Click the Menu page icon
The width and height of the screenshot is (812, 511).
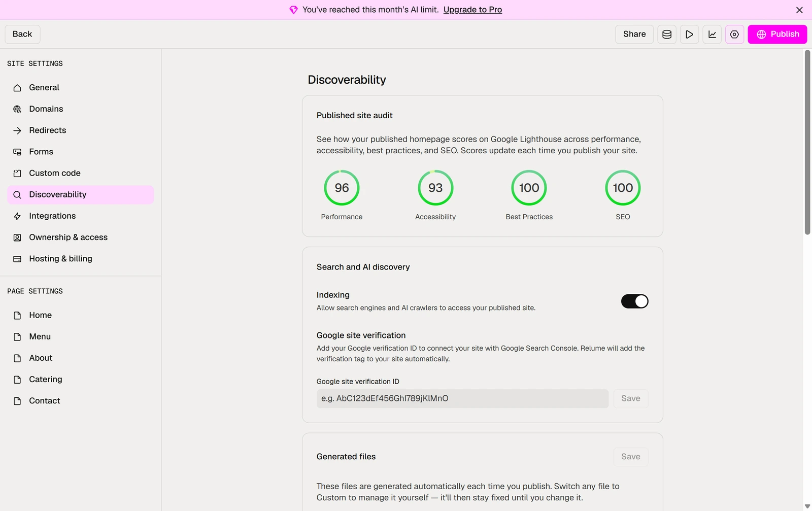17,337
